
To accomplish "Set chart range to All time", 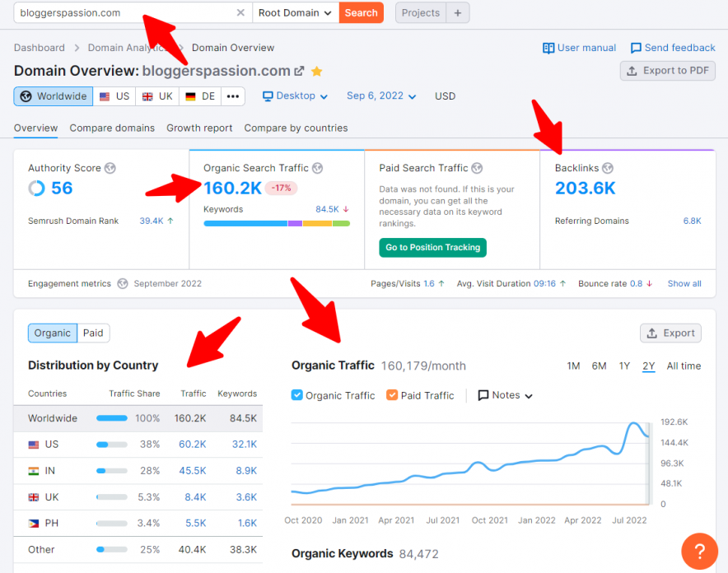I will tap(684, 366).
